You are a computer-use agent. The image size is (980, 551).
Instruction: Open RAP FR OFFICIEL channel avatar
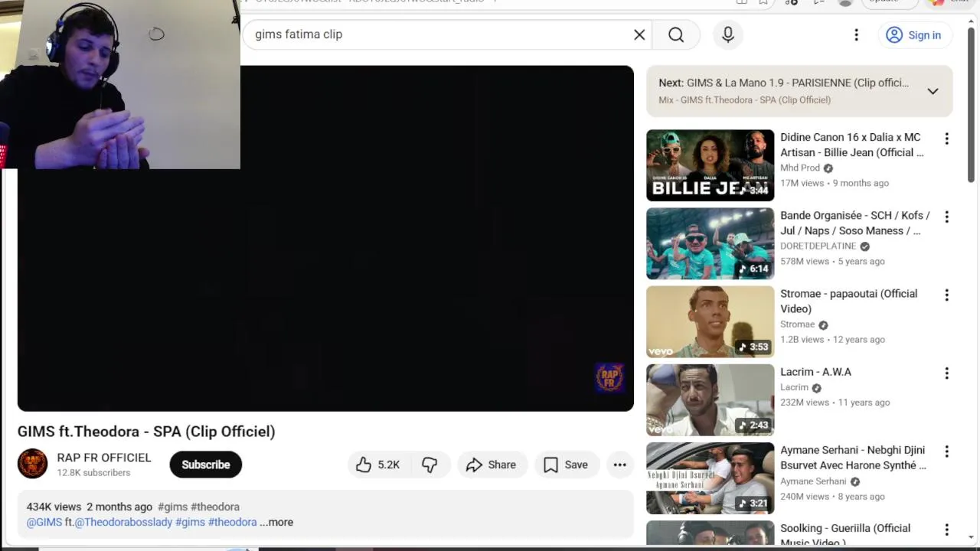(32, 464)
